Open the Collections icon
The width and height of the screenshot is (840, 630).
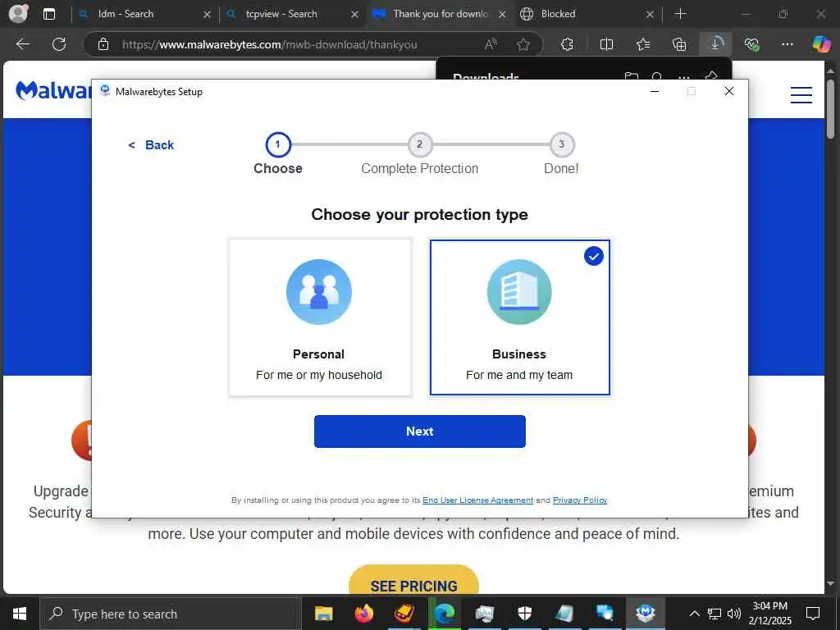678,44
